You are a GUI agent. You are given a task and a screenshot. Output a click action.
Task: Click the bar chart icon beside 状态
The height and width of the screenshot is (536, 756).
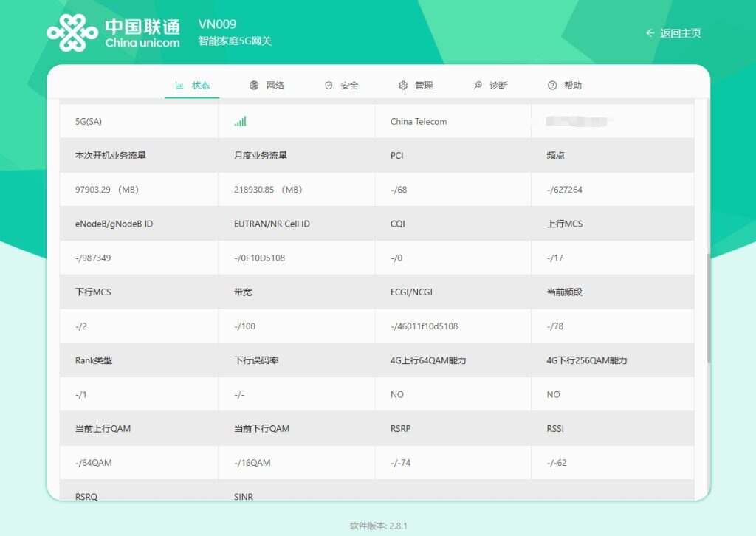click(x=179, y=86)
